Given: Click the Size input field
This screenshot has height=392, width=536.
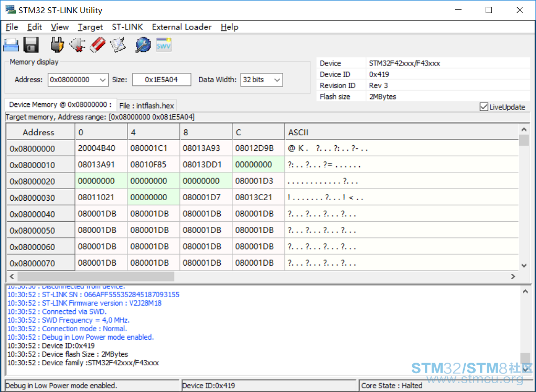Looking at the screenshot, I should 162,80.
